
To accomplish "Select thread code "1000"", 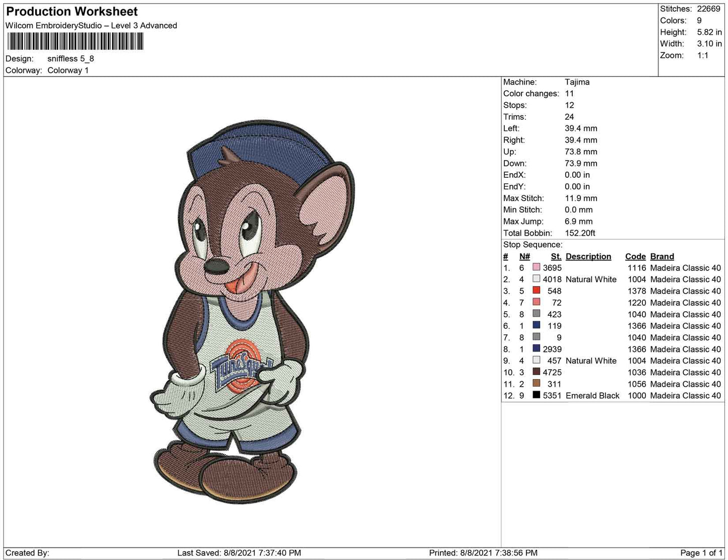I will tap(637, 396).
